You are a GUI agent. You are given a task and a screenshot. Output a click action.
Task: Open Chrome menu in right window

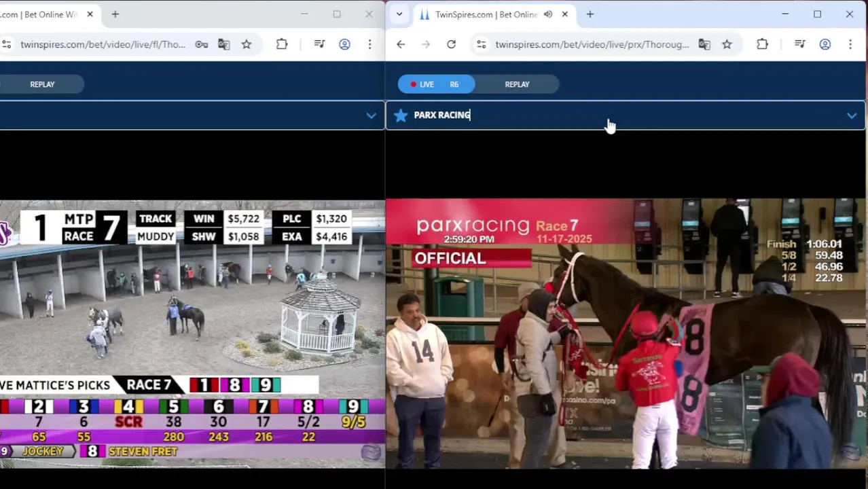[850, 44]
